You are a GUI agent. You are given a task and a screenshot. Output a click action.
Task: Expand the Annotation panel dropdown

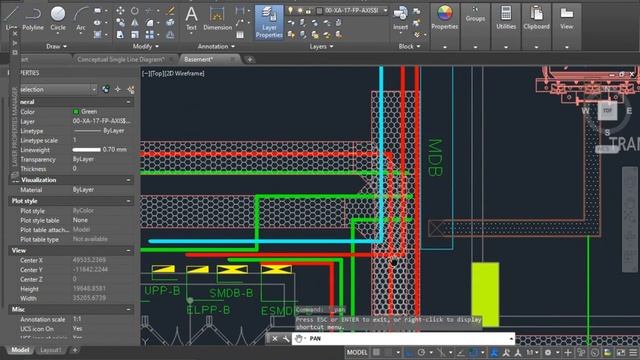pyautogui.click(x=216, y=47)
